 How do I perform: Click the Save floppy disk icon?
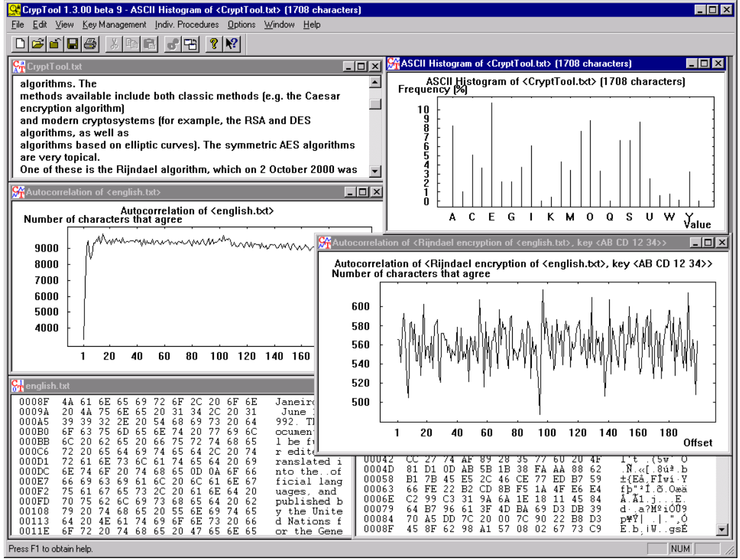click(72, 44)
